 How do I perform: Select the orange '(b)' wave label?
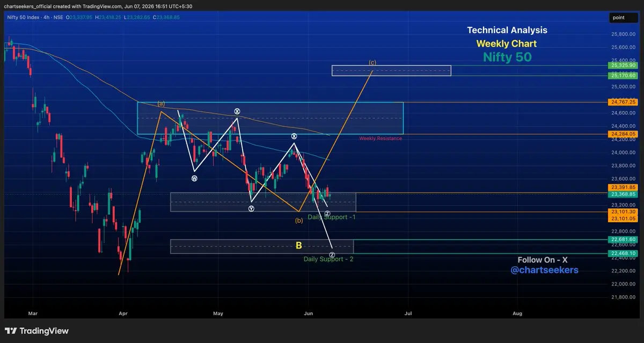click(299, 220)
